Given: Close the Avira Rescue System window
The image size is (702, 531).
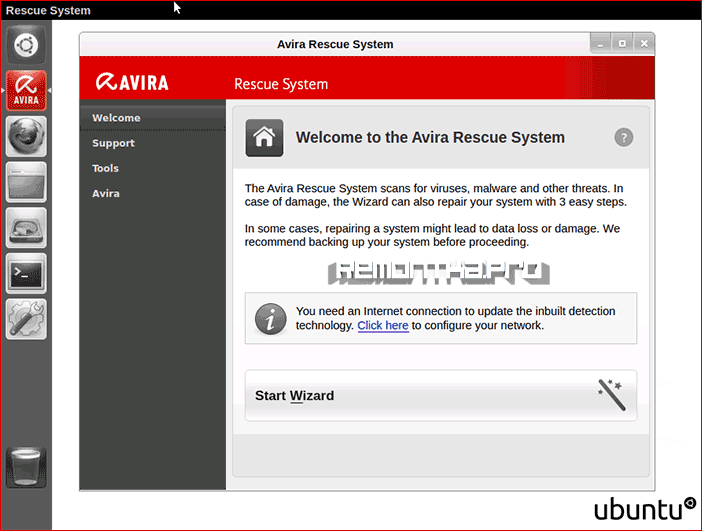Looking at the screenshot, I should (644, 43).
